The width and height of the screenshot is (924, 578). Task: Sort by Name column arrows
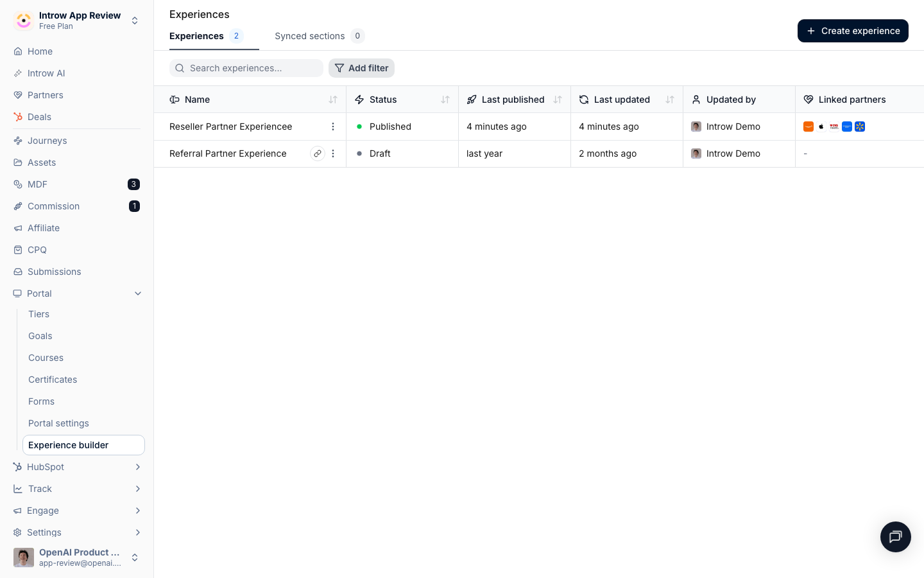click(332, 100)
